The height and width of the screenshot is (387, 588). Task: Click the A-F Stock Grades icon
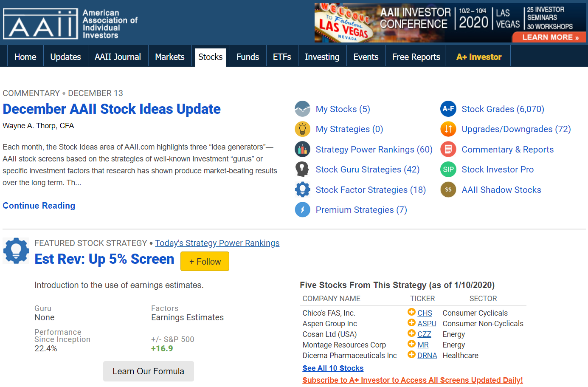(448, 109)
